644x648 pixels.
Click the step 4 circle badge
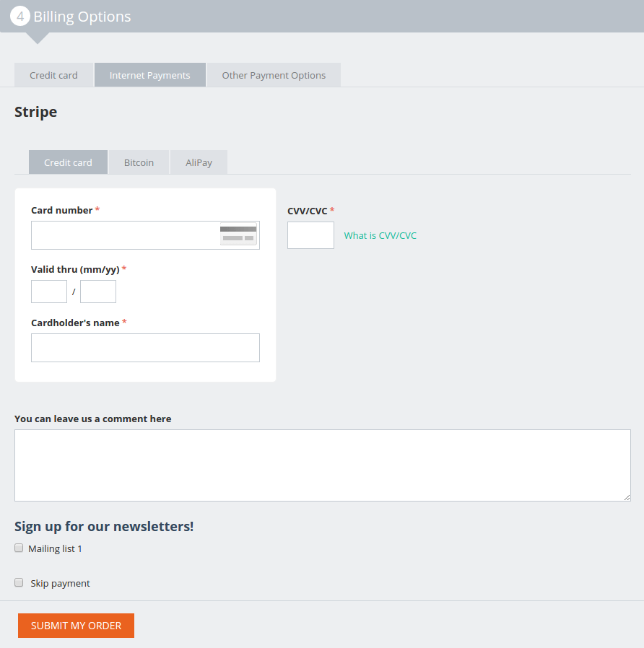coord(19,17)
